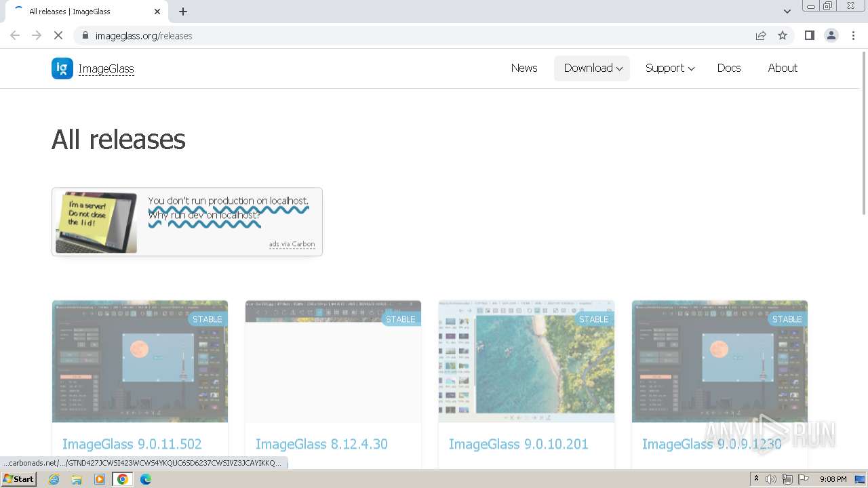This screenshot has height=488, width=868.
Task: Open browser side panel
Action: [x=809, y=35]
